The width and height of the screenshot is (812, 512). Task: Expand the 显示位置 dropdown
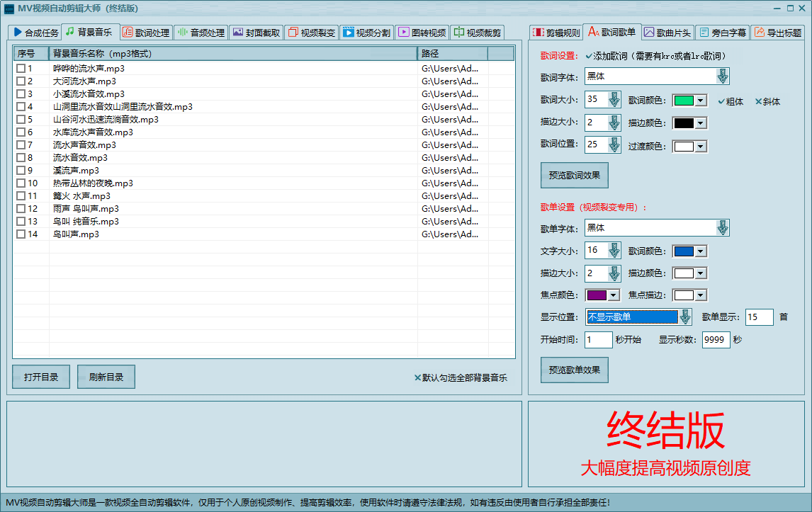684,317
